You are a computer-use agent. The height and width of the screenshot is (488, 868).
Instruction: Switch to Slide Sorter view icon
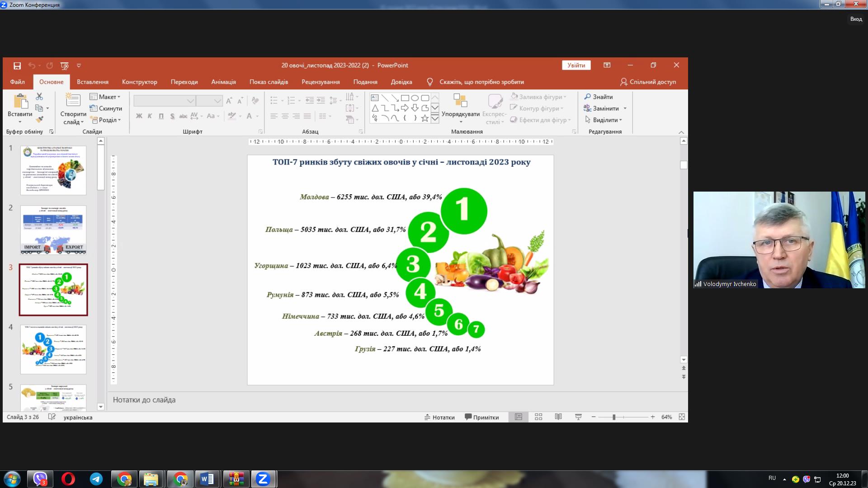[538, 417]
